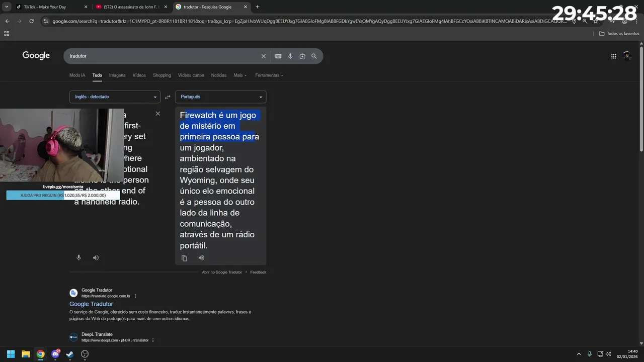Expand the Ferramentas menu
The height and width of the screenshot is (362, 644).
(269, 75)
